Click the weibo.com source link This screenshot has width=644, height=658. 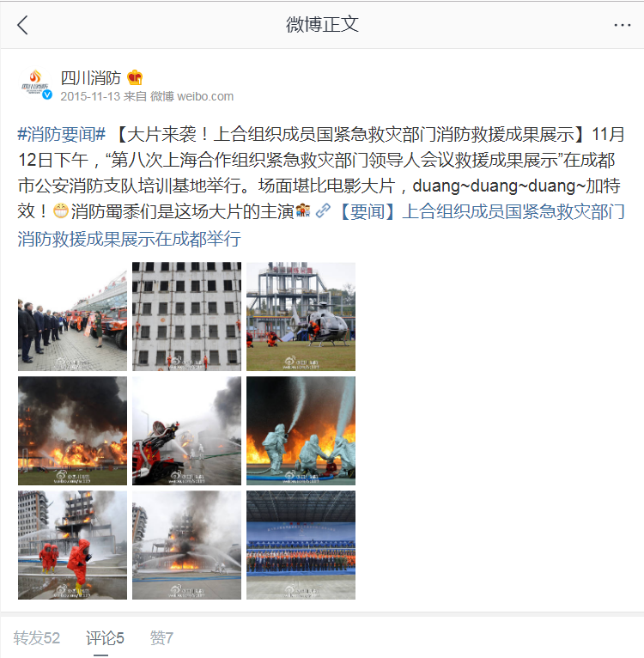tap(205, 96)
